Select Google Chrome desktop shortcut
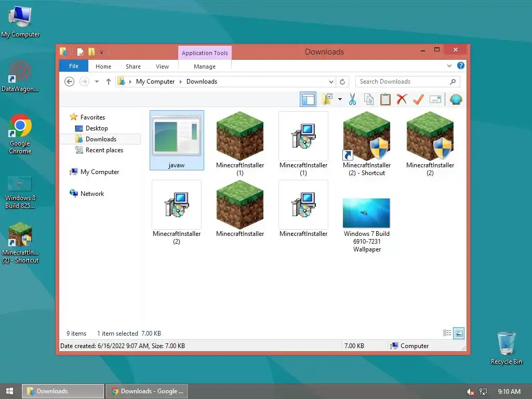This screenshot has height=399, width=532. (20, 135)
